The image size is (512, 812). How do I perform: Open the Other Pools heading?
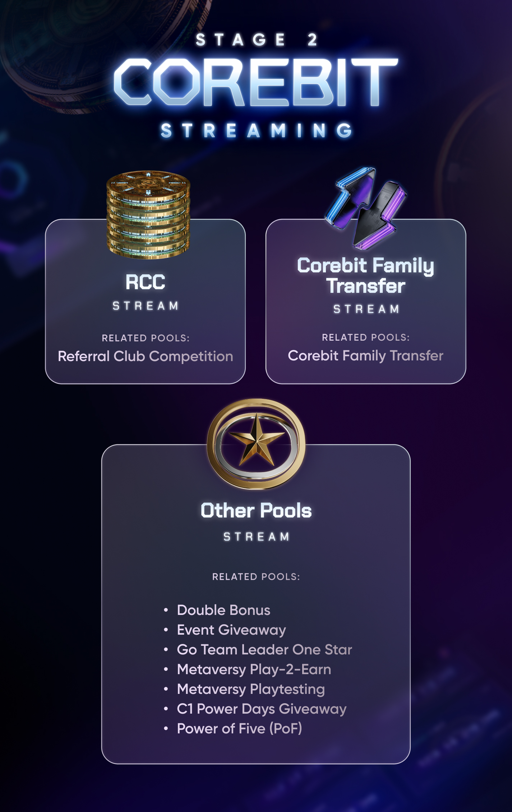[x=256, y=510]
